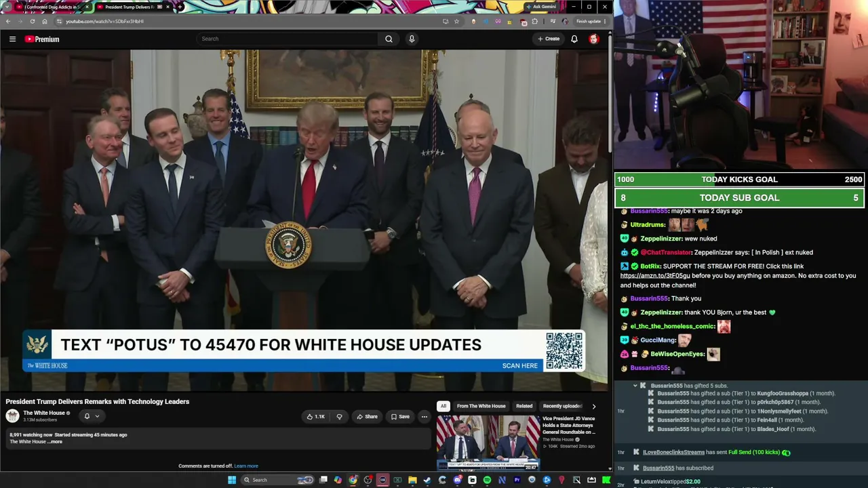Like the video (1.1K)
Screen dimensions: 868x488
click(315, 417)
